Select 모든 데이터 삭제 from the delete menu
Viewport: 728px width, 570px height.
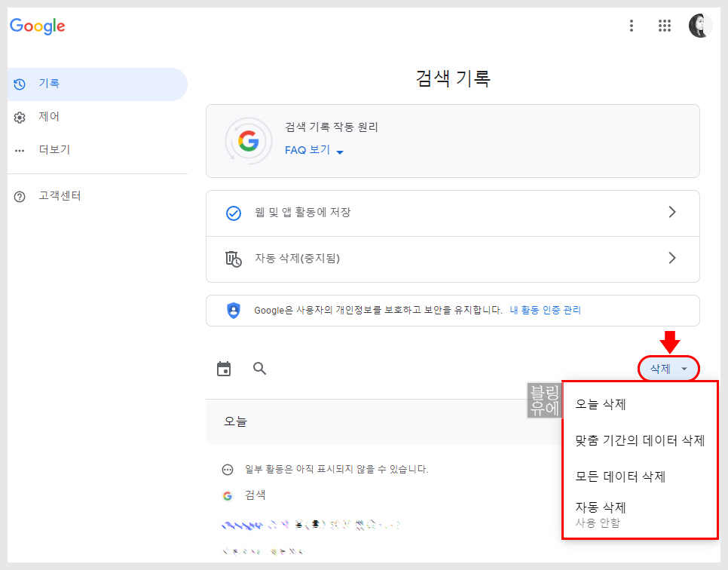coord(619,477)
